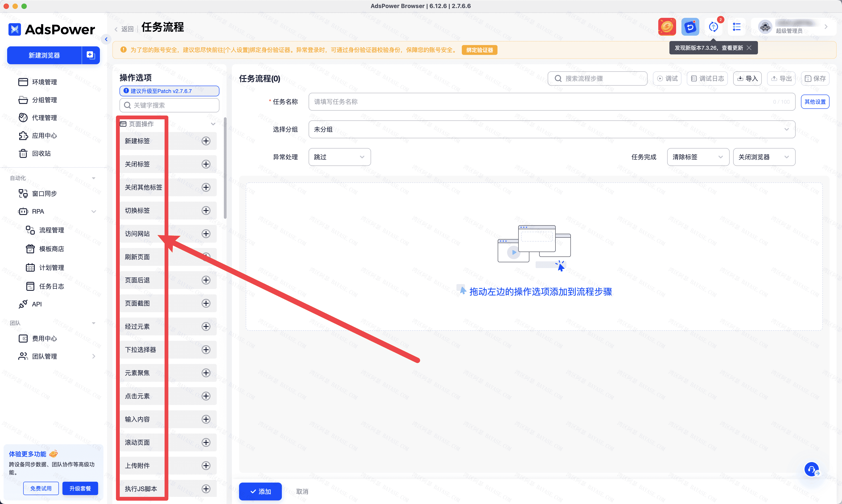
Task: Add the 经过元素 step with plus icon
Action: (x=206, y=326)
